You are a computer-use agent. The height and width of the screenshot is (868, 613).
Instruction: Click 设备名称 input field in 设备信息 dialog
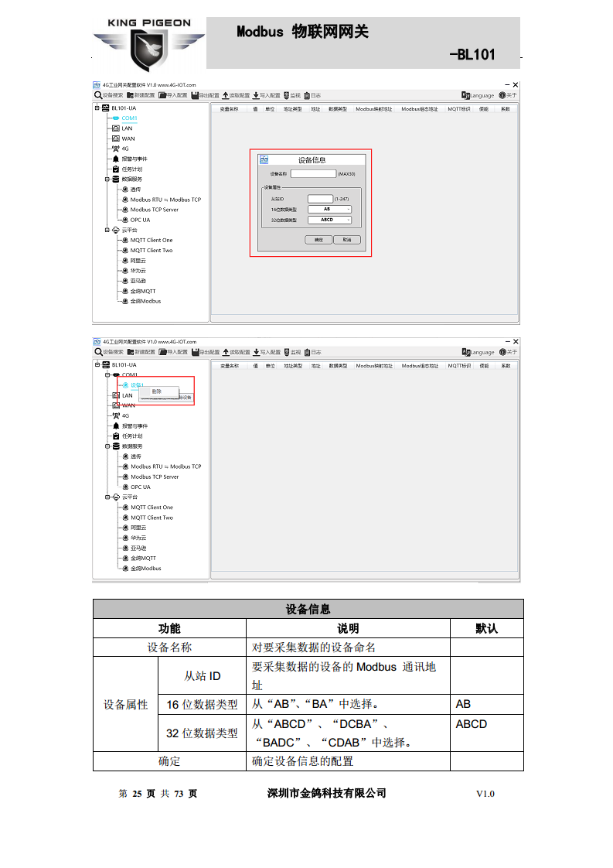point(313,174)
